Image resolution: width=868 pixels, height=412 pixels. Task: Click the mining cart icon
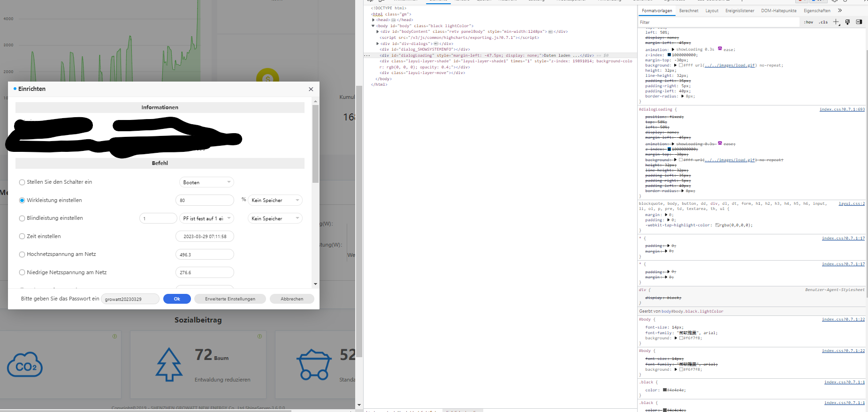point(314,365)
